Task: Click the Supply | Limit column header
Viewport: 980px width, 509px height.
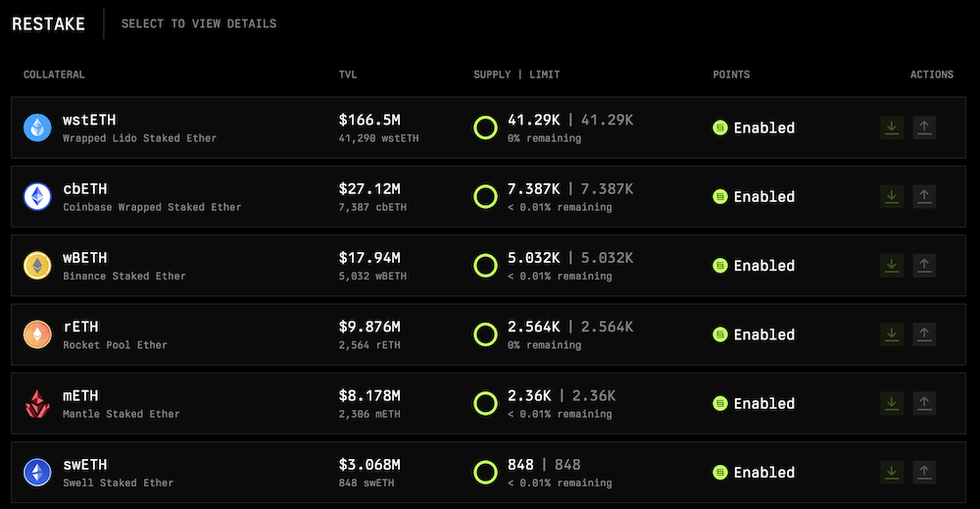Action: 516,75
